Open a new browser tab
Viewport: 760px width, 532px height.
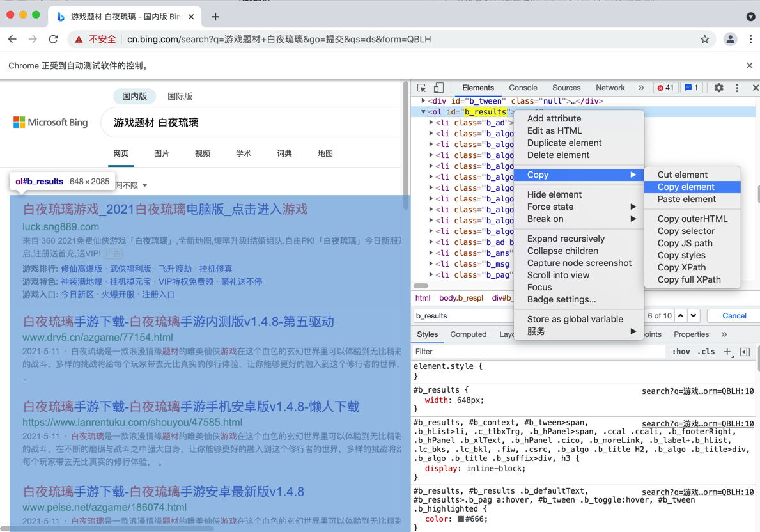(215, 17)
